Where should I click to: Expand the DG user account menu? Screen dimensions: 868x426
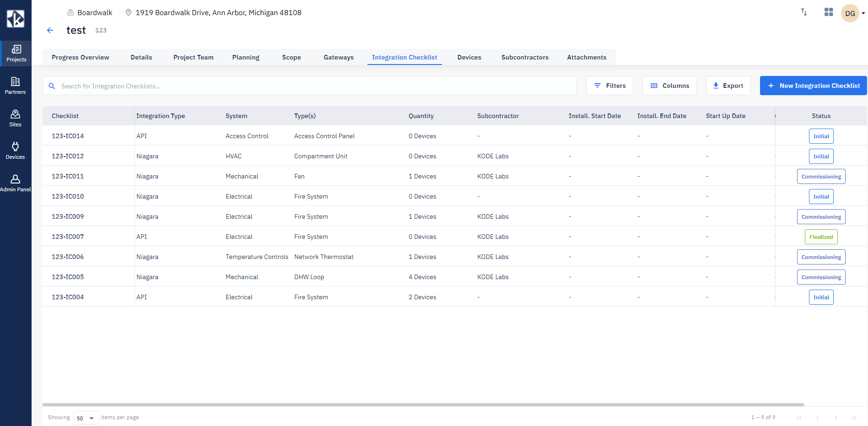[x=853, y=13]
